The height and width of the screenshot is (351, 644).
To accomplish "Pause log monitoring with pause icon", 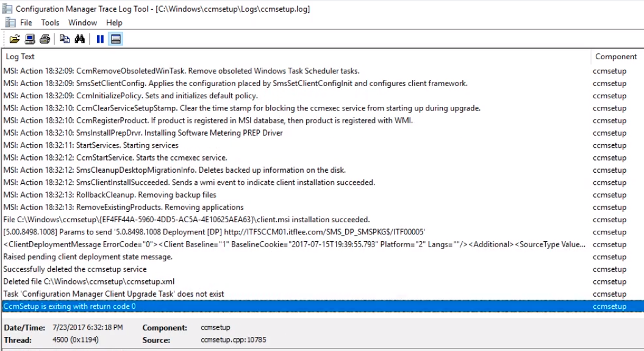I will (100, 39).
